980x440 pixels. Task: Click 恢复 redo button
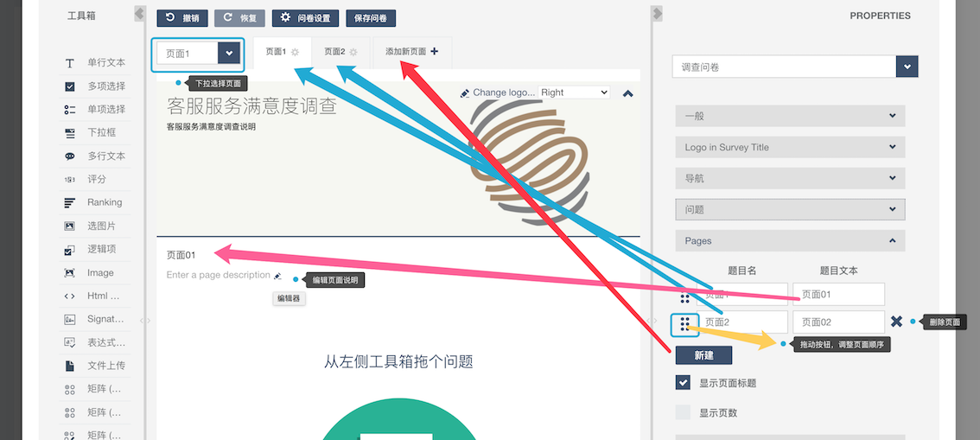tap(239, 18)
